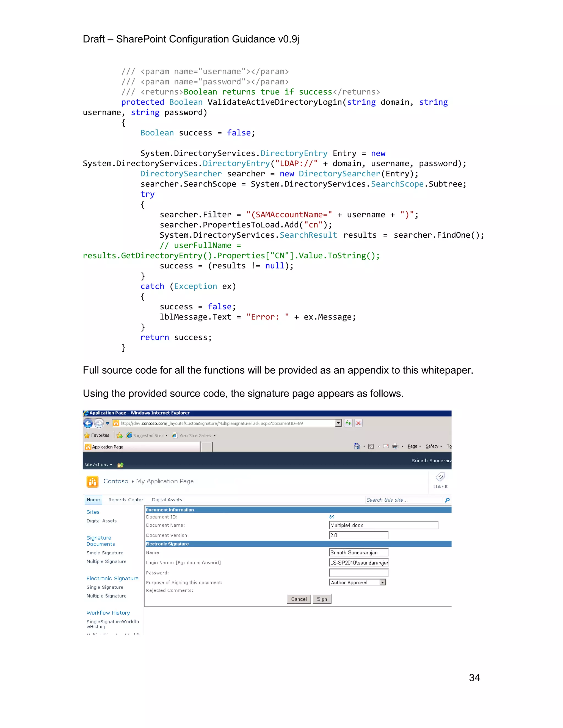563x728 pixels.
Task: Click the browser Forward arrow button
Action: (x=99, y=423)
